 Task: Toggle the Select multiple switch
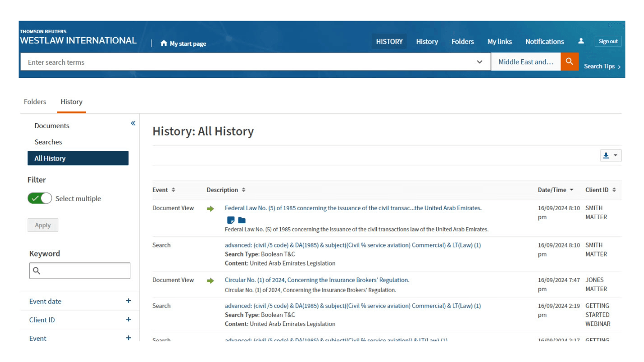pos(40,199)
